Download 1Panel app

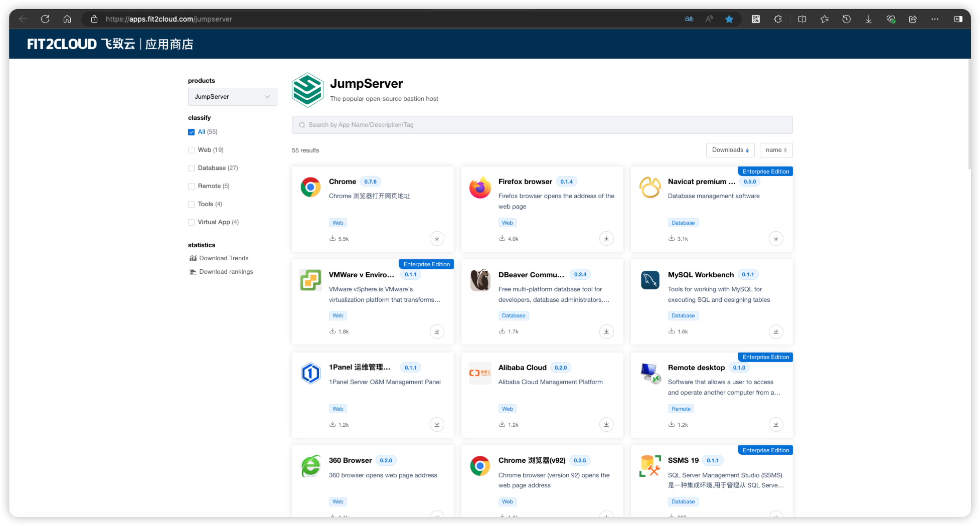[437, 425]
